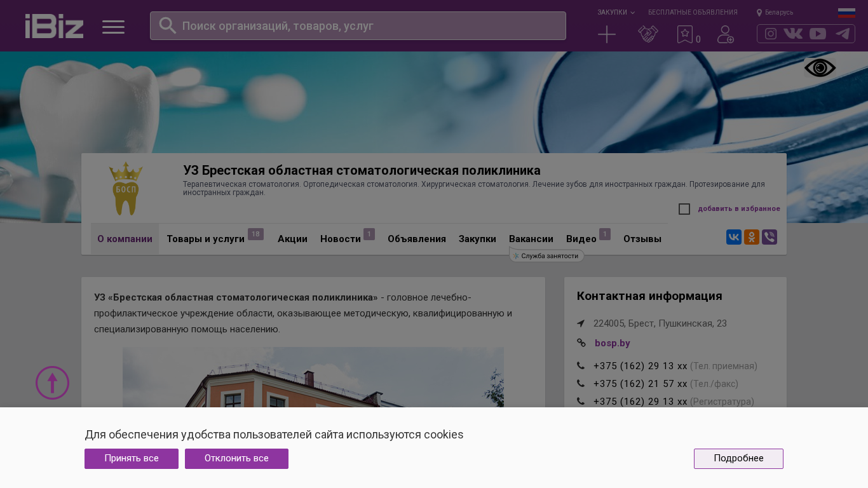Open the Новости tab

[341, 239]
